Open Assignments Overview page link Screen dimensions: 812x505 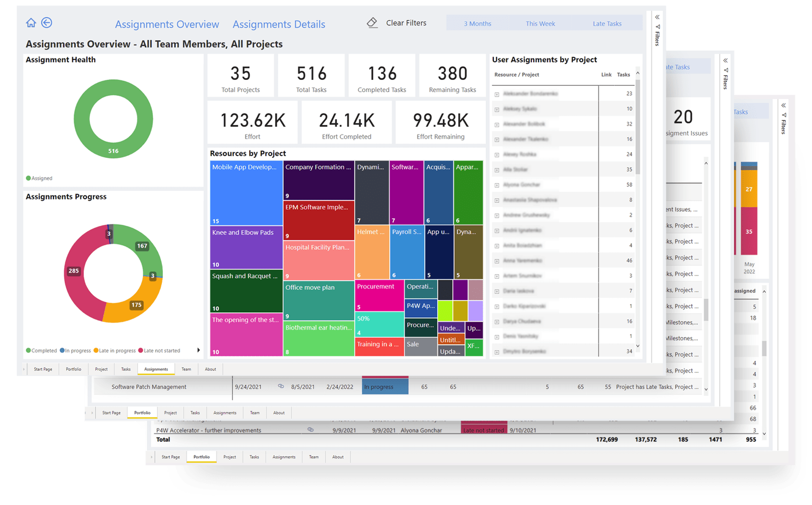(167, 24)
